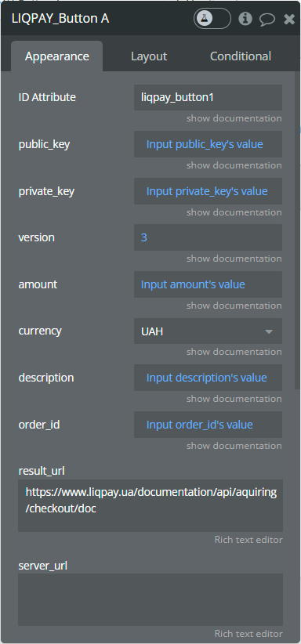The width and height of the screenshot is (301, 644).
Task: Click the LIQPAY_Button A title text
Action: pyautogui.click(x=60, y=19)
